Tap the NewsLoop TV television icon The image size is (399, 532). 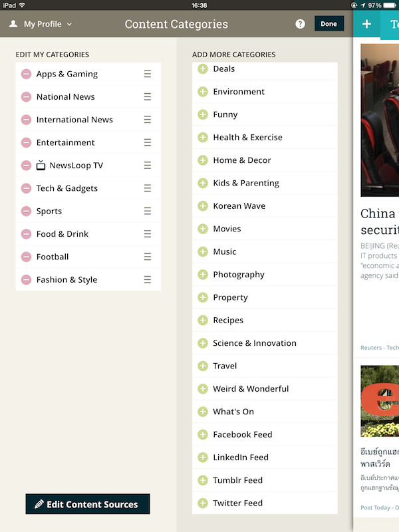[x=41, y=165]
